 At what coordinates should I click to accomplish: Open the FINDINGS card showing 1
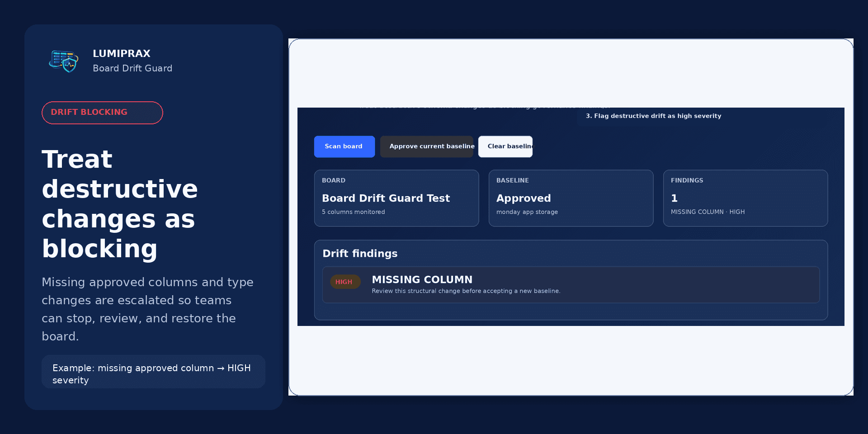tap(745, 198)
